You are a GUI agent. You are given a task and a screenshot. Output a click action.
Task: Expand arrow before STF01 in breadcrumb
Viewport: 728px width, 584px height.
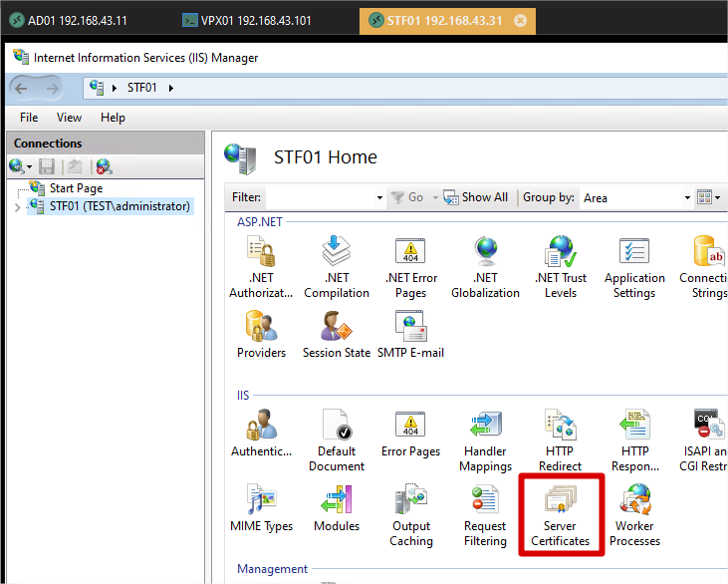[115, 88]
